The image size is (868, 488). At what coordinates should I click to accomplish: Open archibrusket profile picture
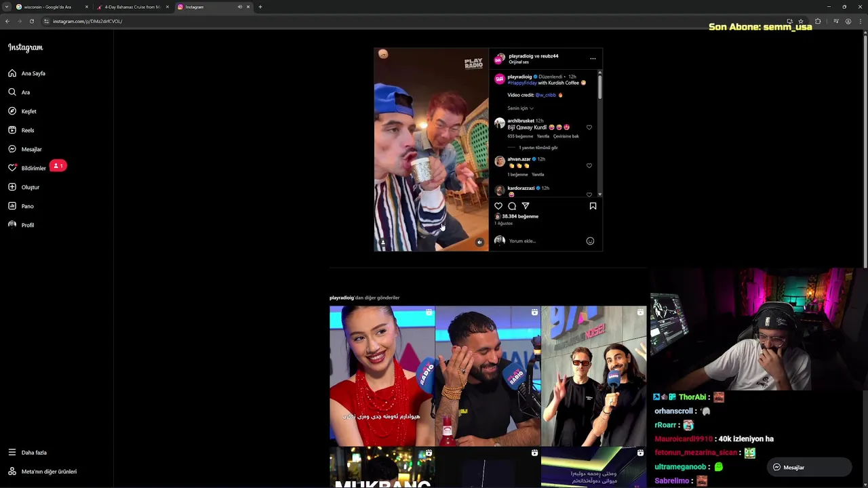coord(500,123)
